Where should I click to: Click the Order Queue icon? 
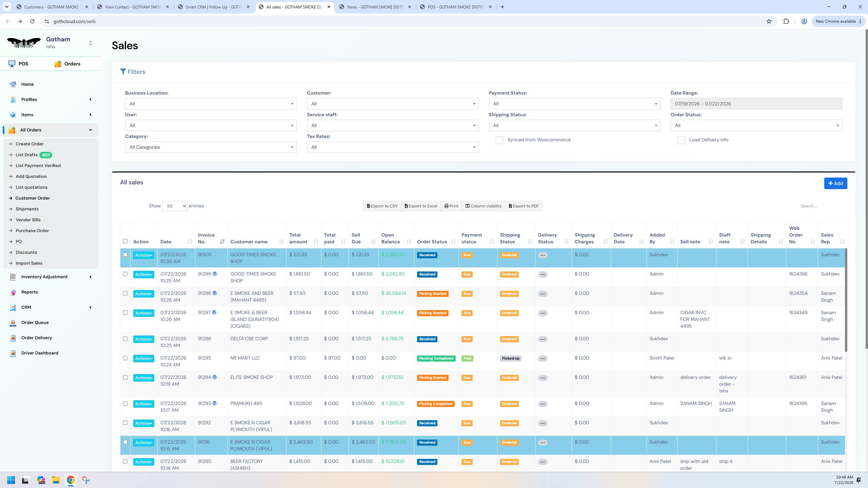(13, 323)
